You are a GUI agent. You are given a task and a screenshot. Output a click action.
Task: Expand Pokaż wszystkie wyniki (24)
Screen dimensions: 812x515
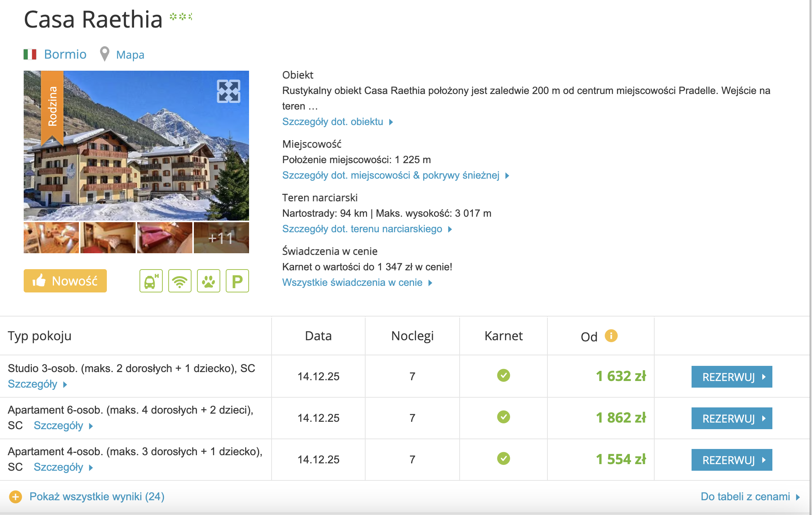point(97,497)
